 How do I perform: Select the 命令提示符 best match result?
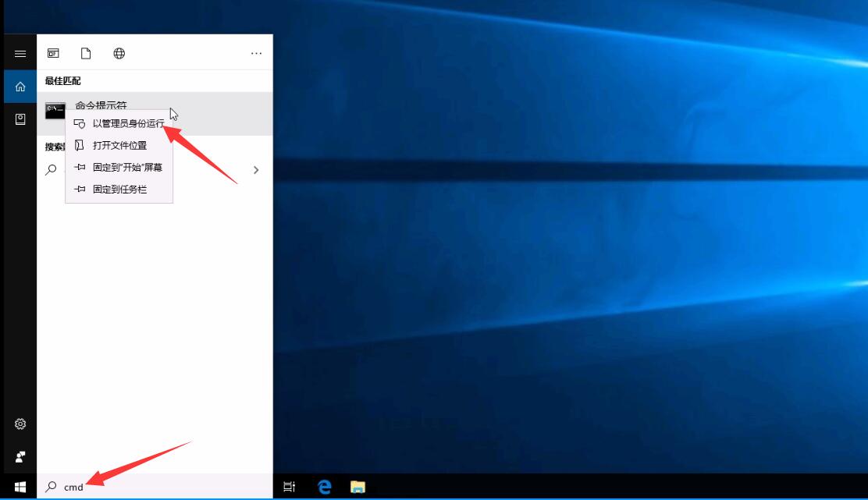(x=155, y=113)
